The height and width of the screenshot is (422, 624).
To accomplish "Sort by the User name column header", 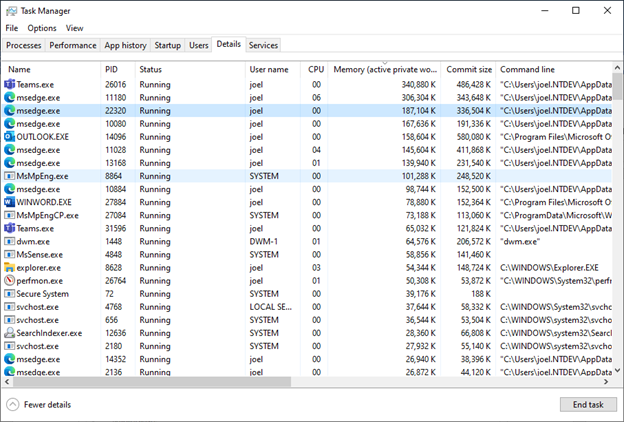I will pyautogui.click(x=273, y=69).
